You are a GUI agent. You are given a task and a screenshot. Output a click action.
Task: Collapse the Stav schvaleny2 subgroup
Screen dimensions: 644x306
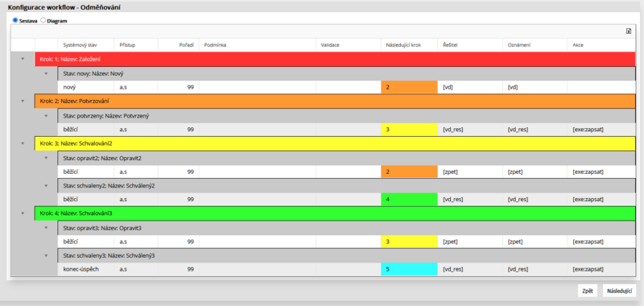[46, 186]
